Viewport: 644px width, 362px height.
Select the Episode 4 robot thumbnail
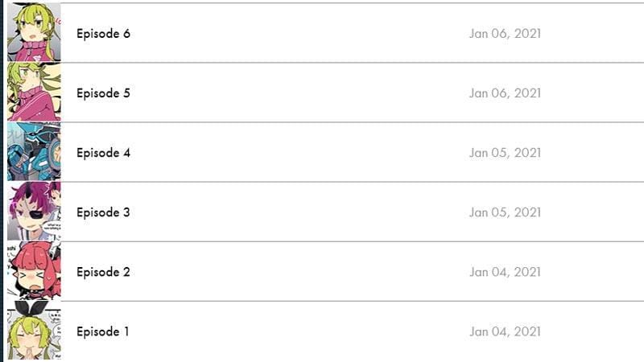click(x=34, y=152)
